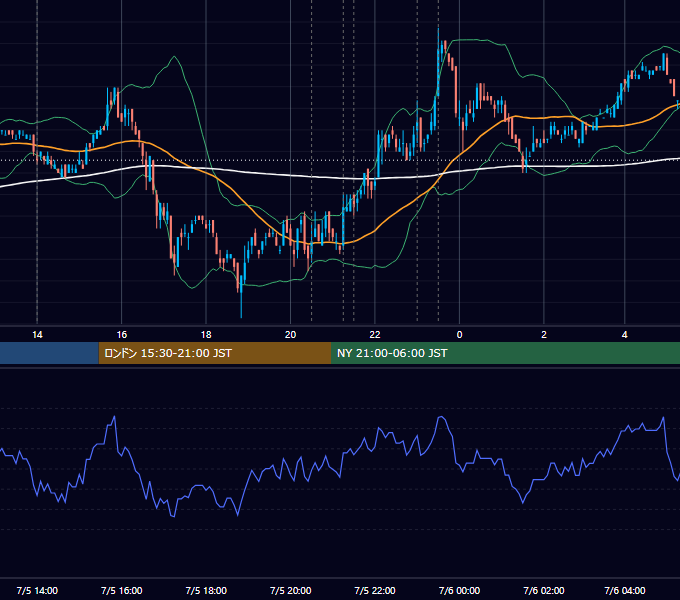Click the ロンドン 15:30-21:00 JST session bar
The image size is (680, 600).
click(215, 353)
